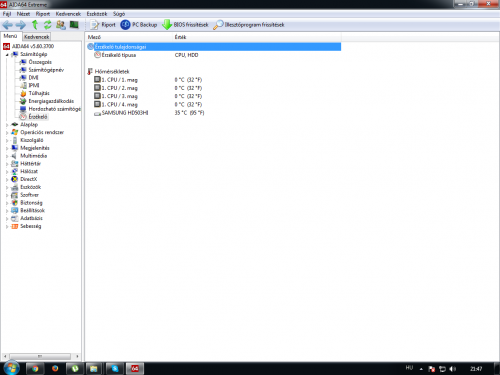Select the Hordozható számítógép tree item
Screen dimensions: 500x375
pyautogui.click(x=50, y=109)
